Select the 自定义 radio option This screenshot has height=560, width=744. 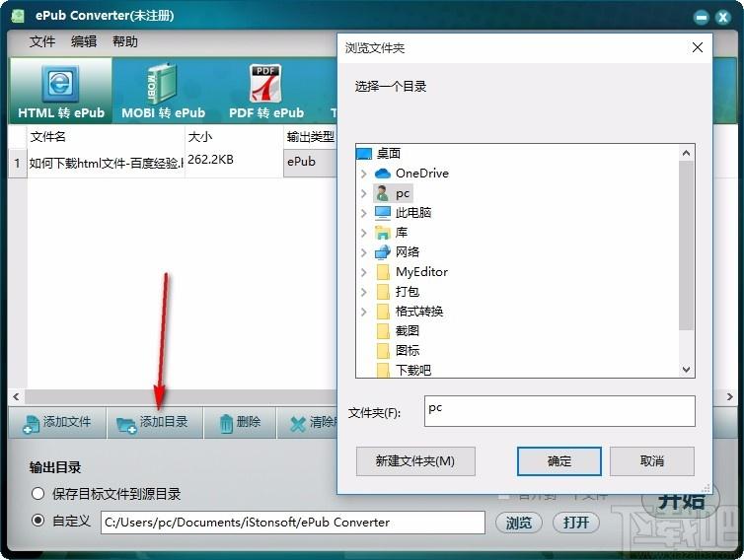coord(37,521)
